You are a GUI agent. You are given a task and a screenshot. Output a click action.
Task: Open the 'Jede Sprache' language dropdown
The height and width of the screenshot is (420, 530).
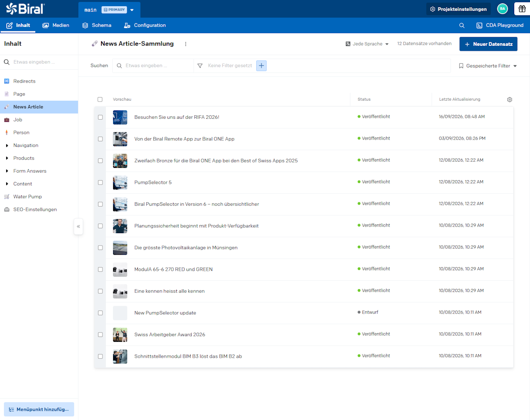(367, 44)
